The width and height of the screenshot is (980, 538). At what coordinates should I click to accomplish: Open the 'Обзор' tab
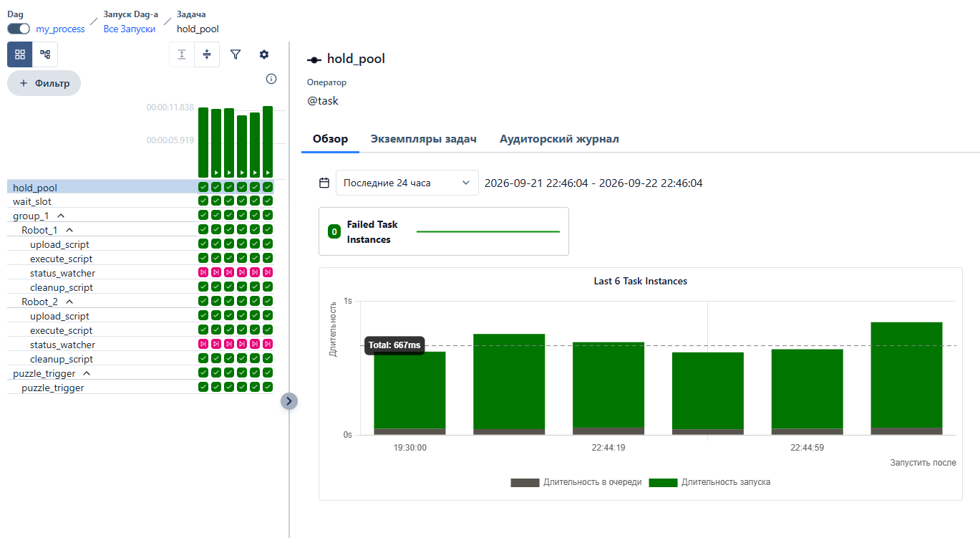(330, 139)
